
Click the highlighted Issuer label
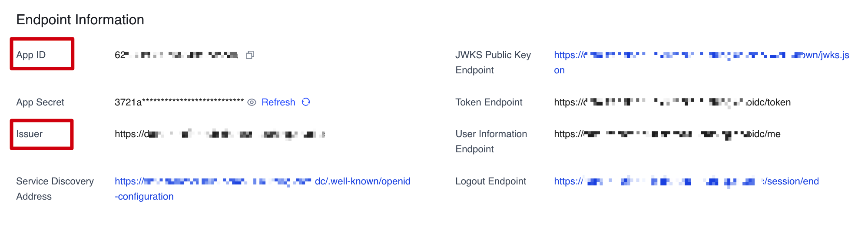tap(30, 134)
